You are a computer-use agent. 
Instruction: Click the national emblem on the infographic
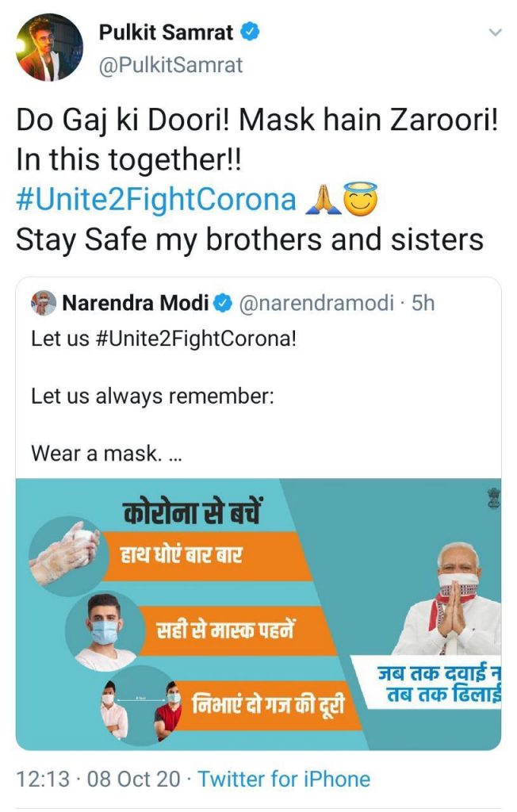[492, 498]
